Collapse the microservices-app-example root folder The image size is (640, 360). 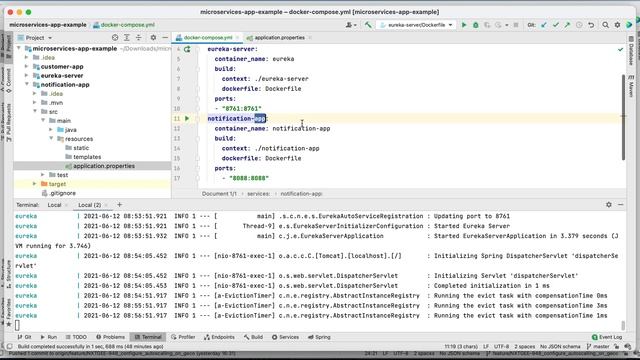(x=18, y=48)
